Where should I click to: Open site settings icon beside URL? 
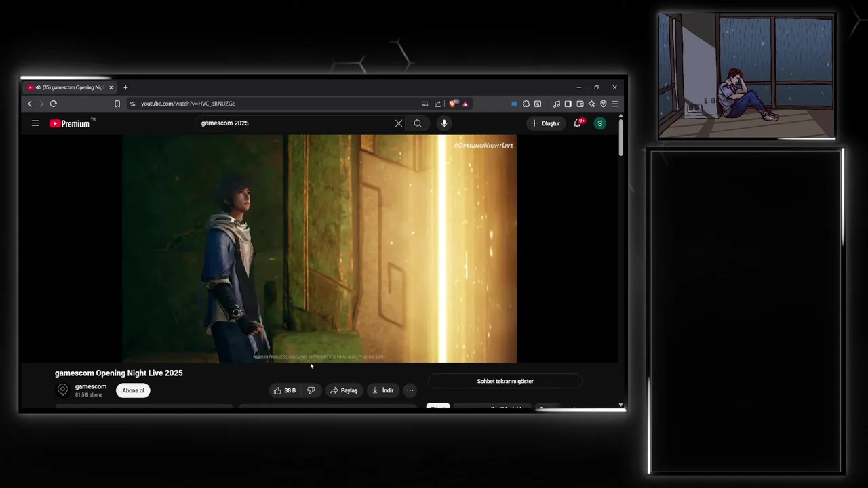133,104
